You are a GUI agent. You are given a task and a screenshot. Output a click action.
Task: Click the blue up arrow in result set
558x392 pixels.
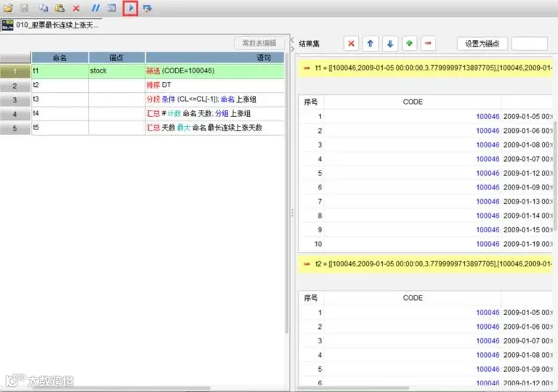(370, 44)
